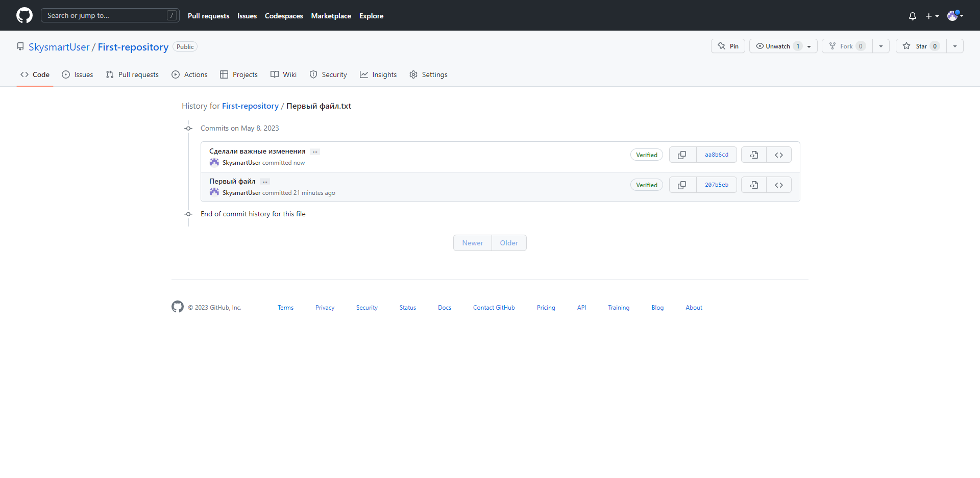Screen dimensions: 980x478
Task: Open the Contact GitHub link
Action: 494,308
